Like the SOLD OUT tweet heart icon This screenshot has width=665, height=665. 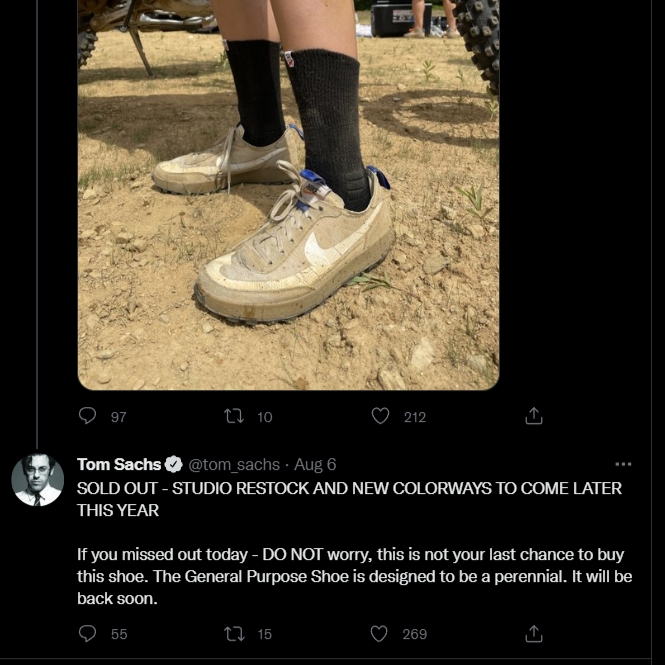[x=379, y=634]
